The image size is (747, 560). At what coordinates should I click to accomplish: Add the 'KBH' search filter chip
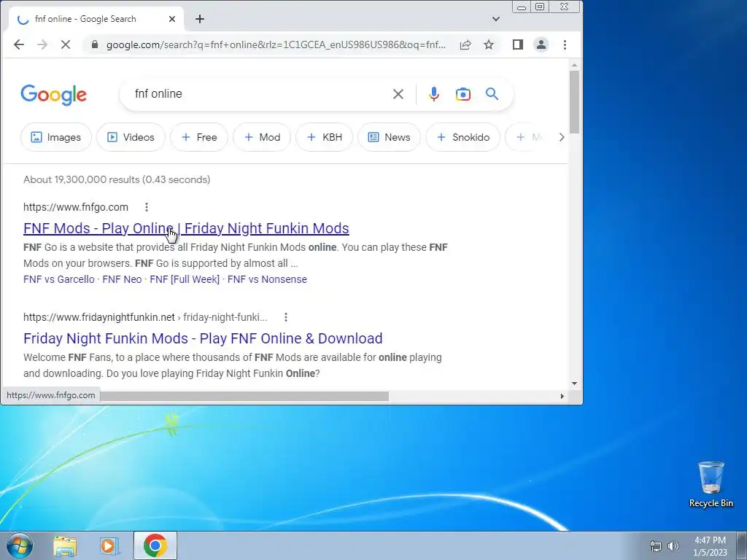[325, 137]
